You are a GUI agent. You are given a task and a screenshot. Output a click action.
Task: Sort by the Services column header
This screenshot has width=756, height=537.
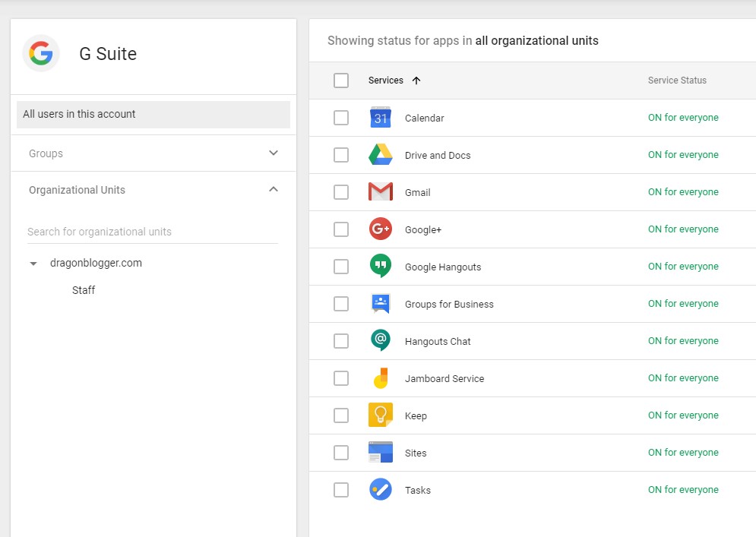(x=386, y=81)
